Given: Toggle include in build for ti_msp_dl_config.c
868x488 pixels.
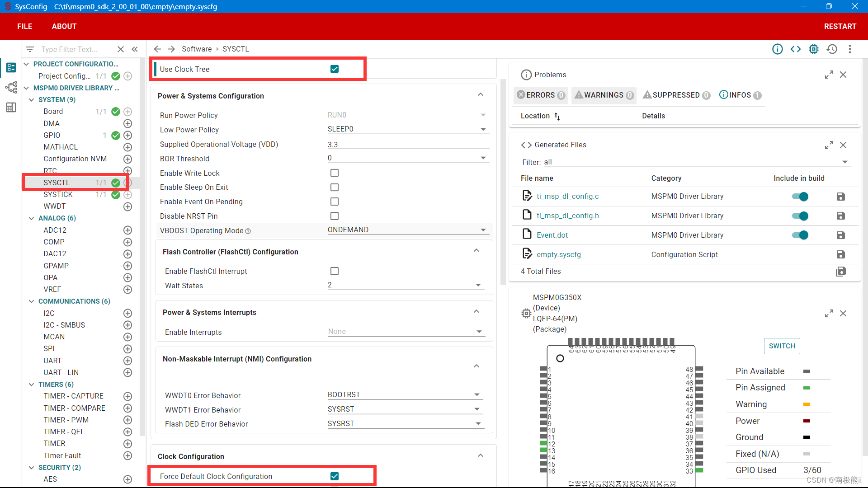Looking at the screenshot, I should 800,197.
